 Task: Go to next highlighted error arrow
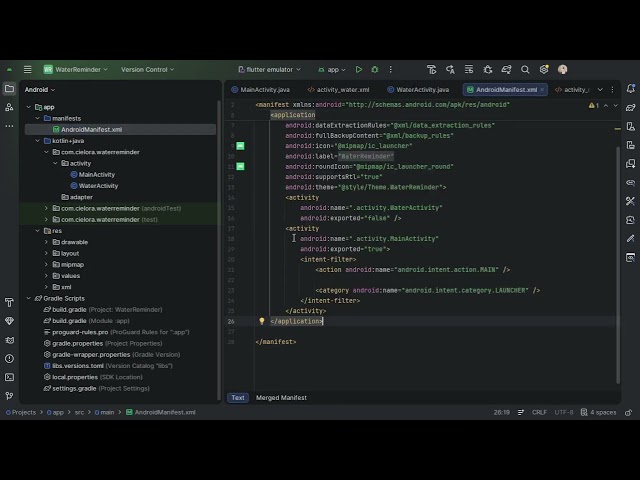click(x=616, y=105)
